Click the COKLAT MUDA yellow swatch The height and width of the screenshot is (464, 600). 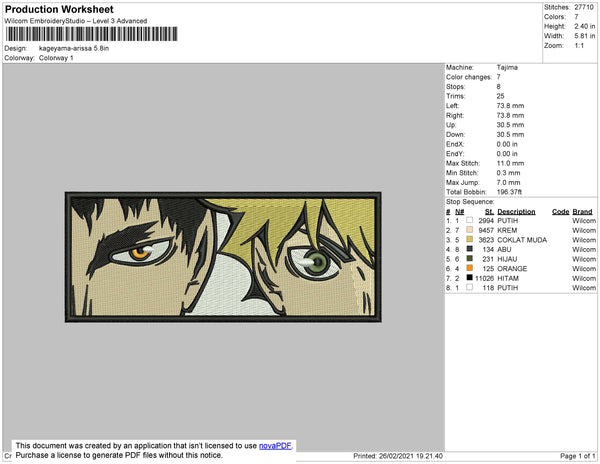click(470, 239)
